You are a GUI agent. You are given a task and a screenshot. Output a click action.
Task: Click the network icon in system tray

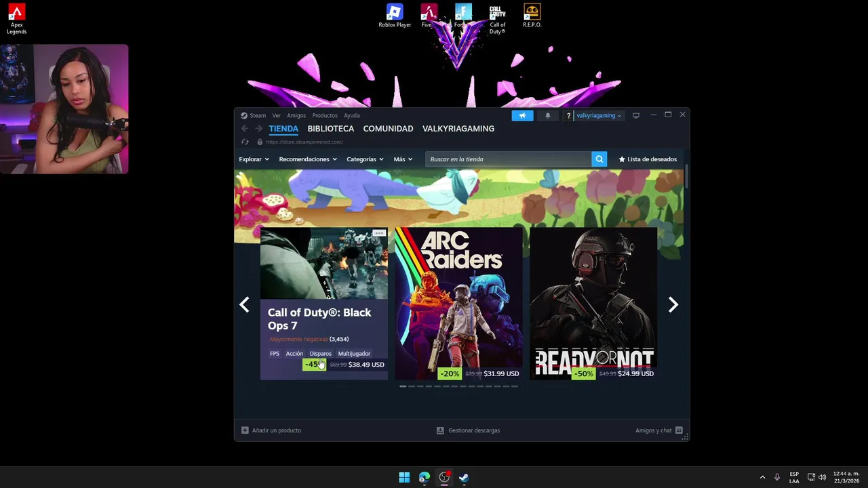[x=811, y=477]
